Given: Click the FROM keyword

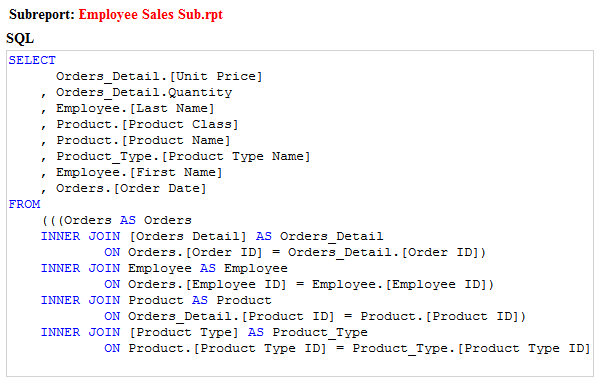Looking at the screenshot, I should 25,204.
